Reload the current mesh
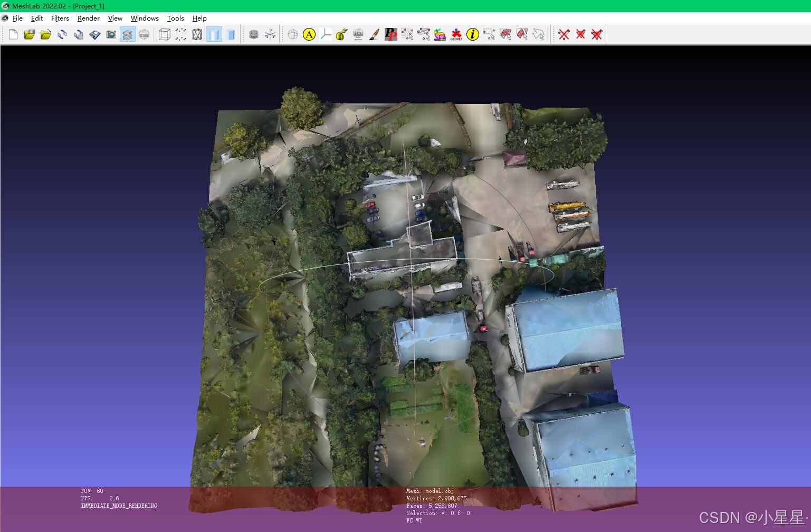Screen dimensions: 811x532 coord(62,35)
